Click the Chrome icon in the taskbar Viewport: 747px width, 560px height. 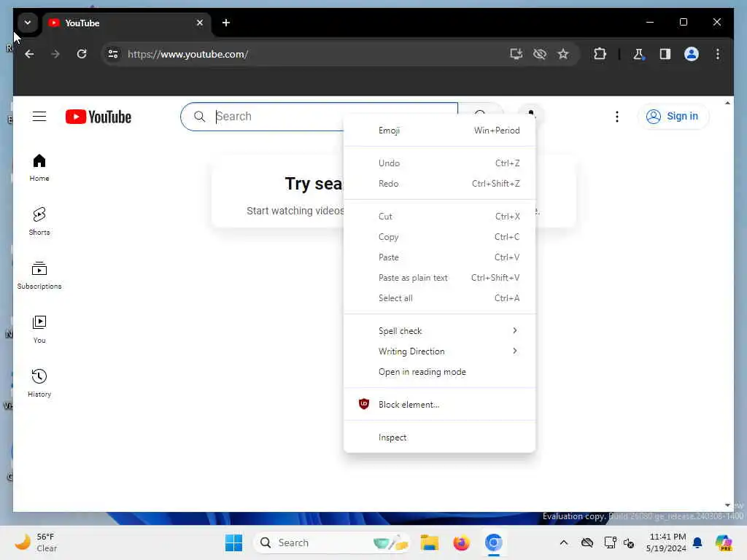494,542
